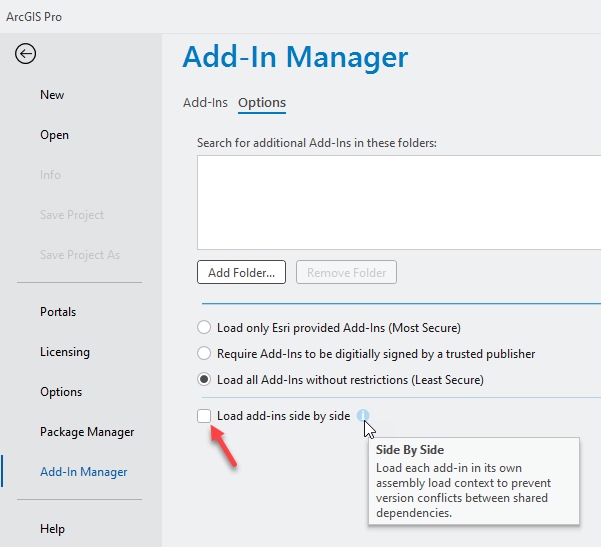Image resolution: width=601 pixels, height=547 pixels.
Task: Switch to the Add-Ins tab
Action: click(x=205, y=103)
